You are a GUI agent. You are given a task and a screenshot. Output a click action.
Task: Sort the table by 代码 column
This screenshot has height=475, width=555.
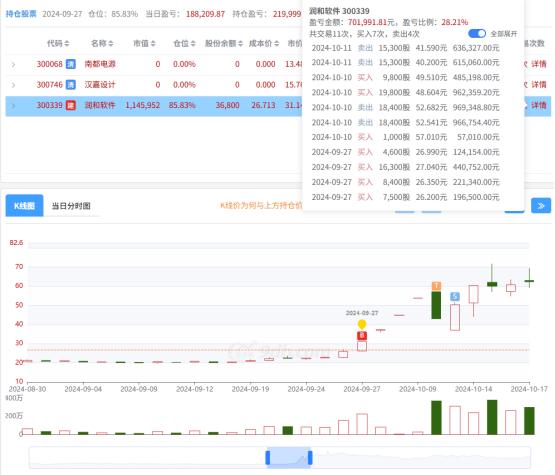(58, 44)
